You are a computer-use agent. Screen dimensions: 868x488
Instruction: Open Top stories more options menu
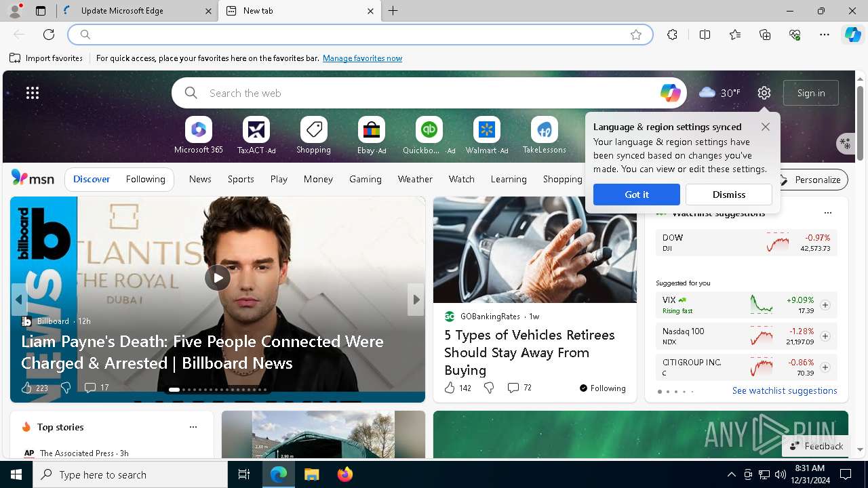pyautogui.click(x=193, y=427)
